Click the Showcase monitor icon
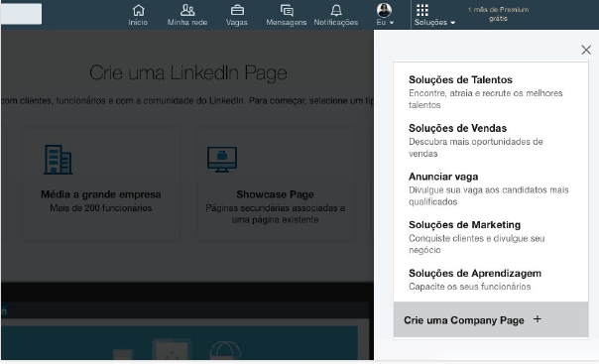The width and height of the screenshot is (599, 364). click(x=222, y=160)
